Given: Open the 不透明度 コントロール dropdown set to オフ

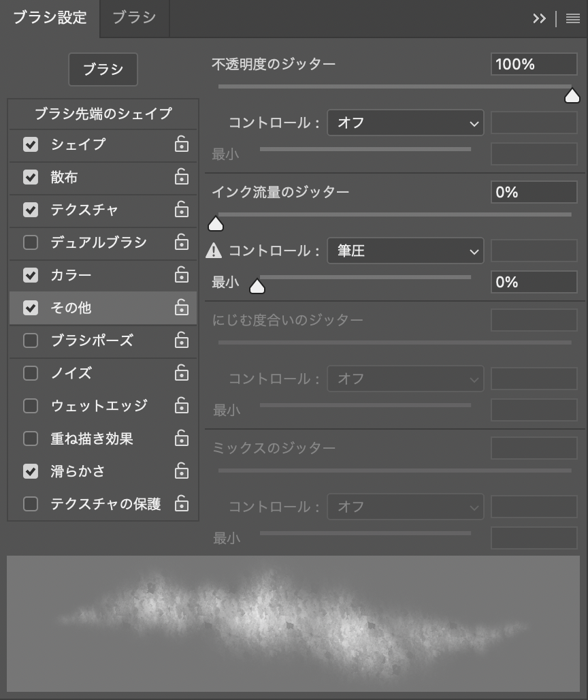Looking at the screenshot, I should (x=405, y=123).
